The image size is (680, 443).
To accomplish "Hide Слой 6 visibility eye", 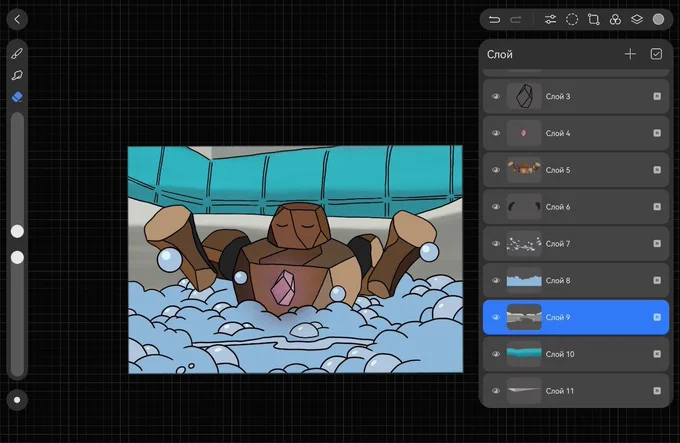I will 496,207.
